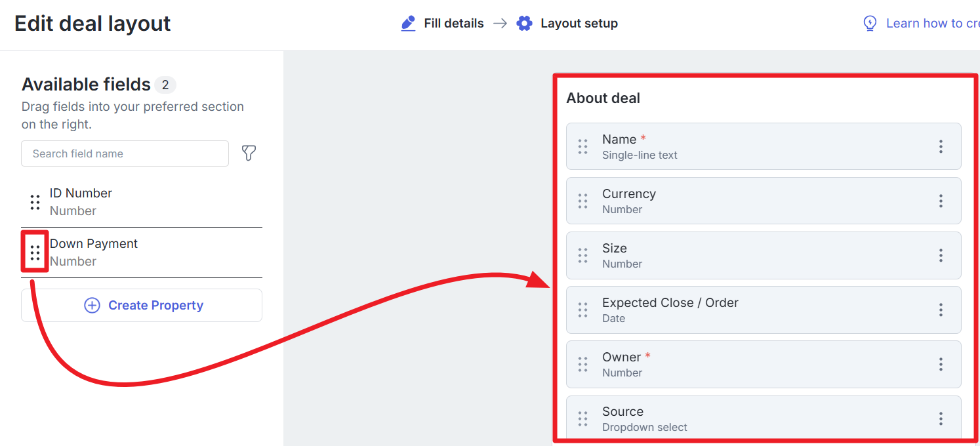Click drag handle of the Name field
The image size is (980, 446).
pyautogui.click(x=582, y=146)
